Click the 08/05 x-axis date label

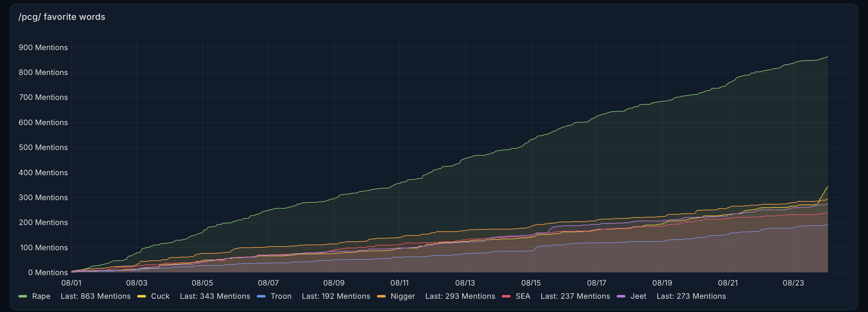click(202, 283)
